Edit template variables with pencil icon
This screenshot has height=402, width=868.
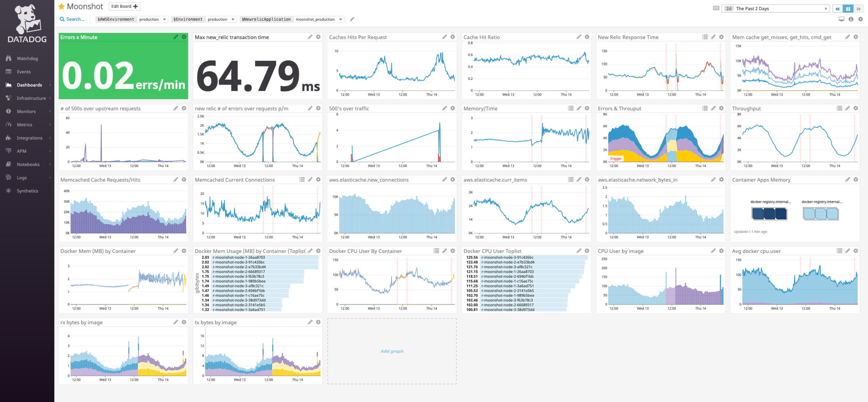[352, 19]
